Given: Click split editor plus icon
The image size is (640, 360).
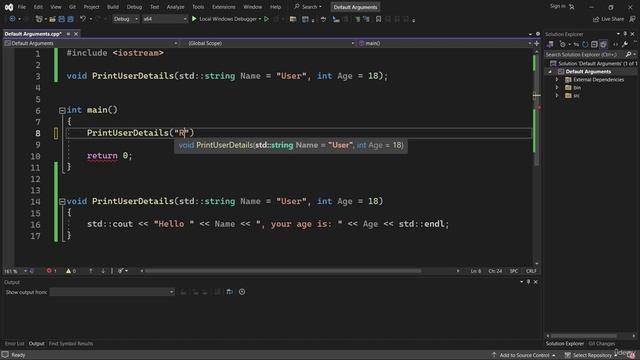Looking at the screenshot, I should [537, 43].
